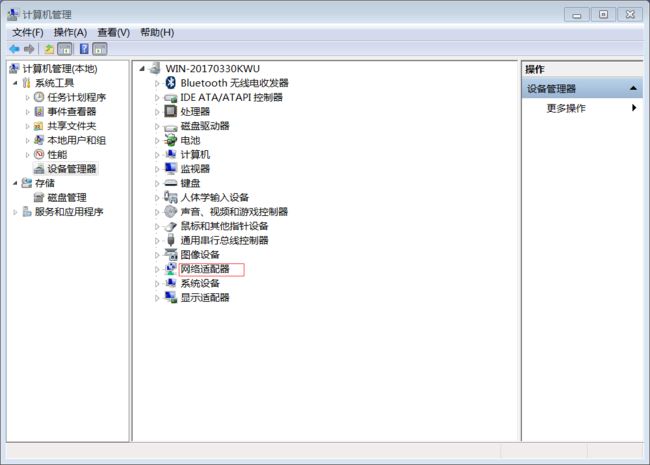Click the 电池 battery icon
The width and height of the screenshot is (650, 465).
(170, 140)
